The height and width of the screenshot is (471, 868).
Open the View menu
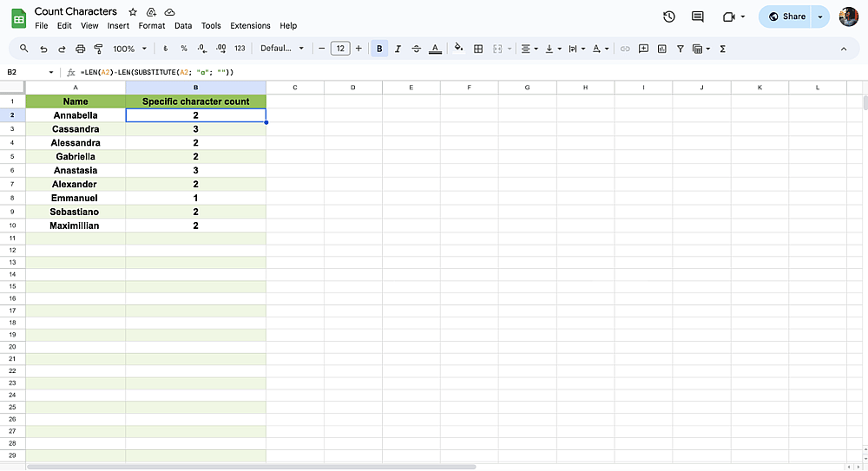[x=89, y=25]
